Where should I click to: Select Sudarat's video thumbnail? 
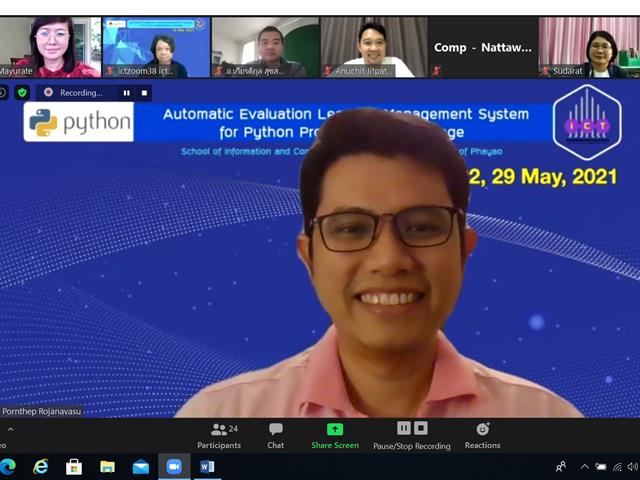[x=589, y=47]
